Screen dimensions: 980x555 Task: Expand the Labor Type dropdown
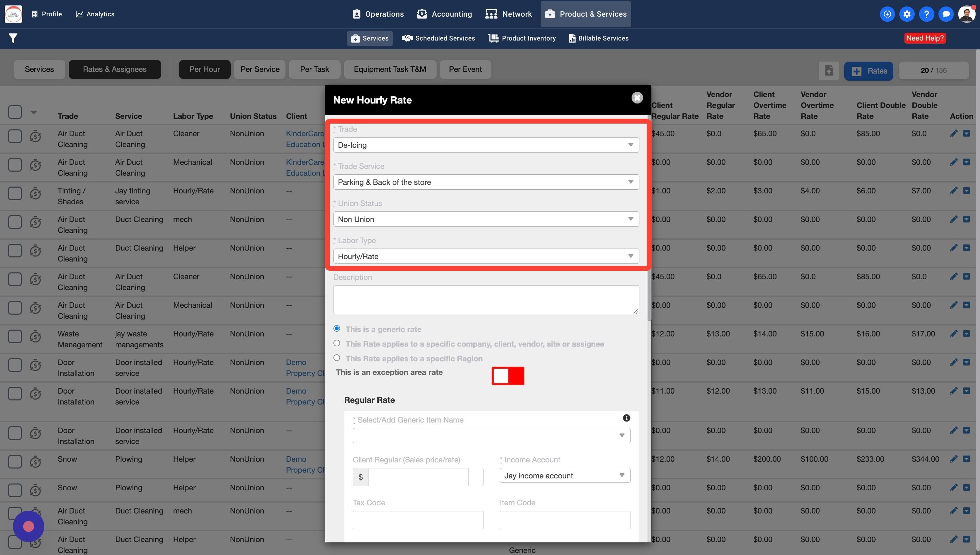click(x=486, y=256)
